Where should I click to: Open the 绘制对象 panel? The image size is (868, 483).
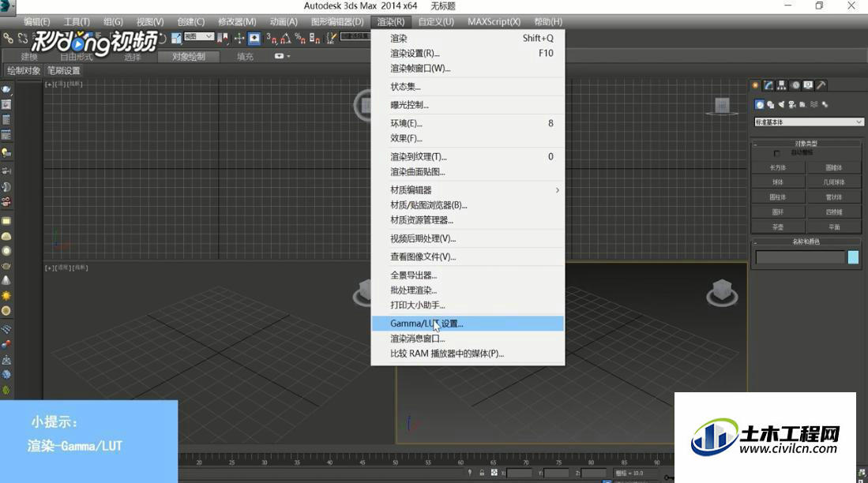click(x=24, y=71)
